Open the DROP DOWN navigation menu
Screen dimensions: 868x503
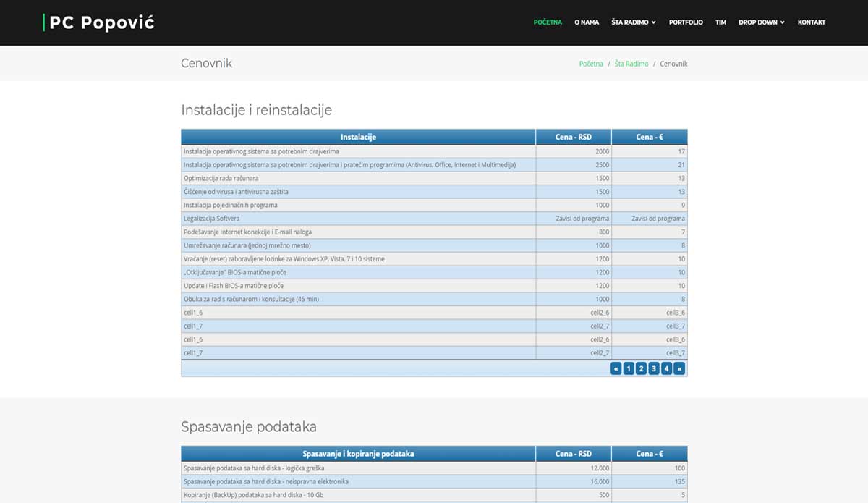click(761, 22)
